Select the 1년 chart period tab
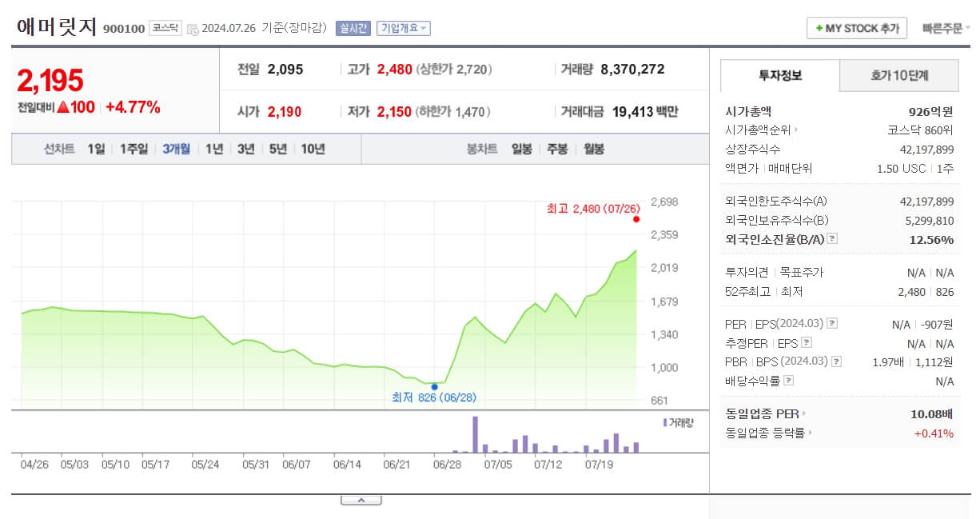Viewport: 980px width, 519px height. click(x=213, y=148)
